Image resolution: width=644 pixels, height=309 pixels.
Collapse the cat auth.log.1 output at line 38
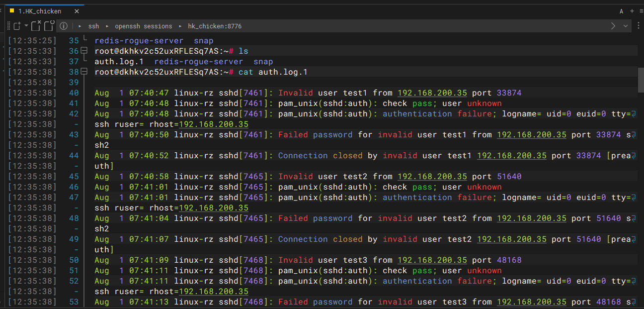point(84,72)
